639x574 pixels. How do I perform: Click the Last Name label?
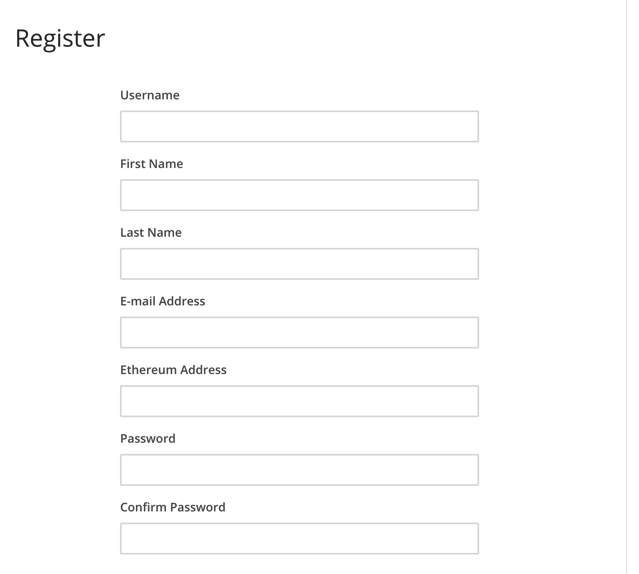151,232
